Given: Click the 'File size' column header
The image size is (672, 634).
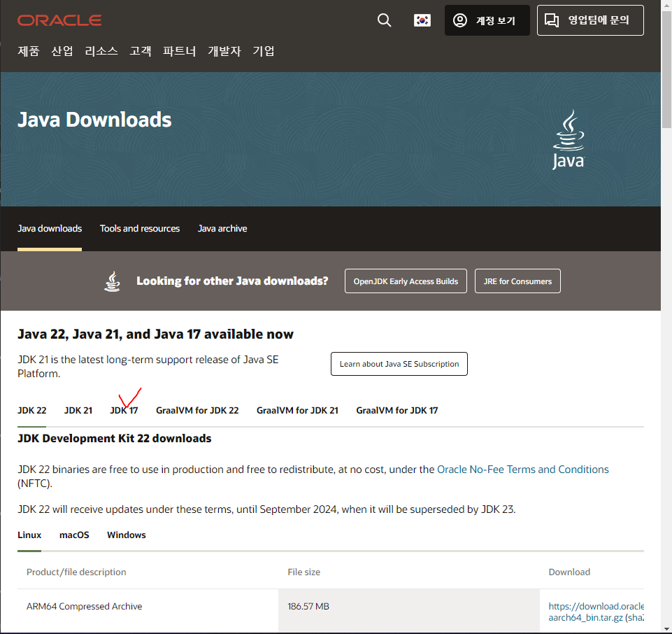Looking at the screenshot, I should pyautogui.click(x=304, y=572).
